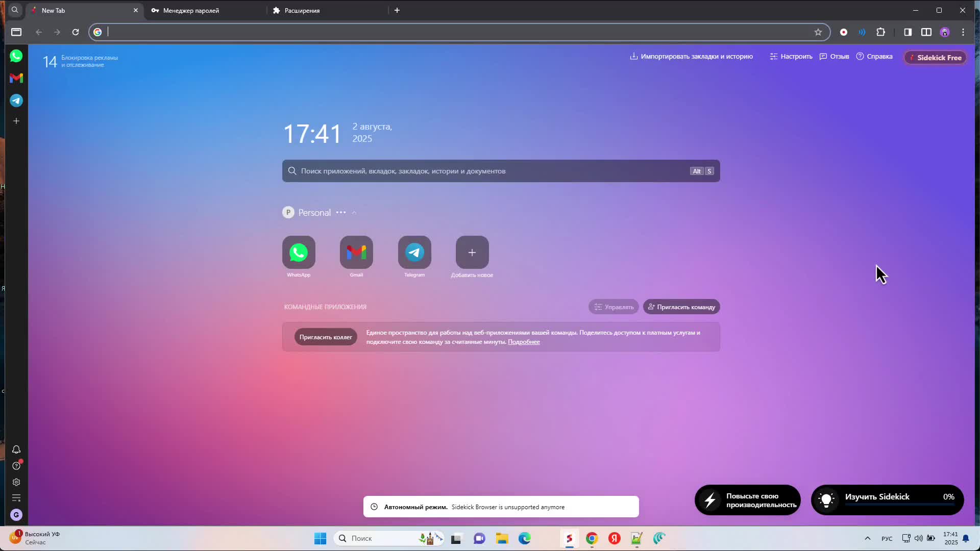Open sidebar settings gear
This screenshot has width=980, height=551.
tap(16, 482)
